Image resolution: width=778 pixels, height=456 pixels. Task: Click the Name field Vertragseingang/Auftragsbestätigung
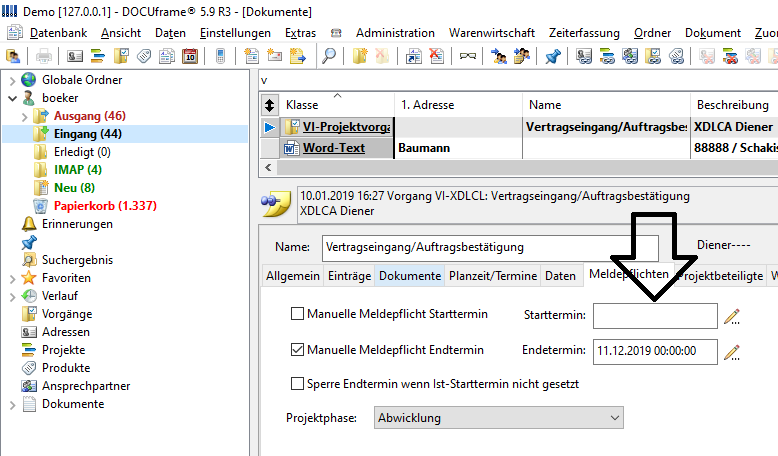pos(490,247)
